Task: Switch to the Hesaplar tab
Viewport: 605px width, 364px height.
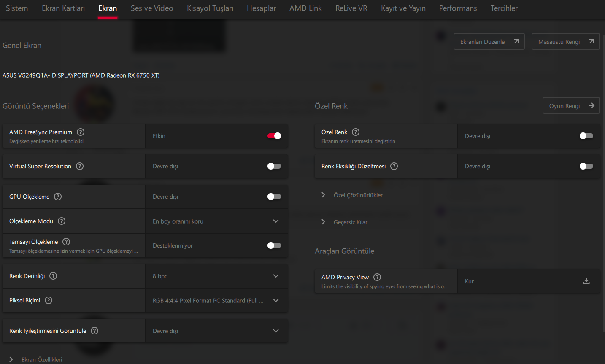Action: point(262,8)
